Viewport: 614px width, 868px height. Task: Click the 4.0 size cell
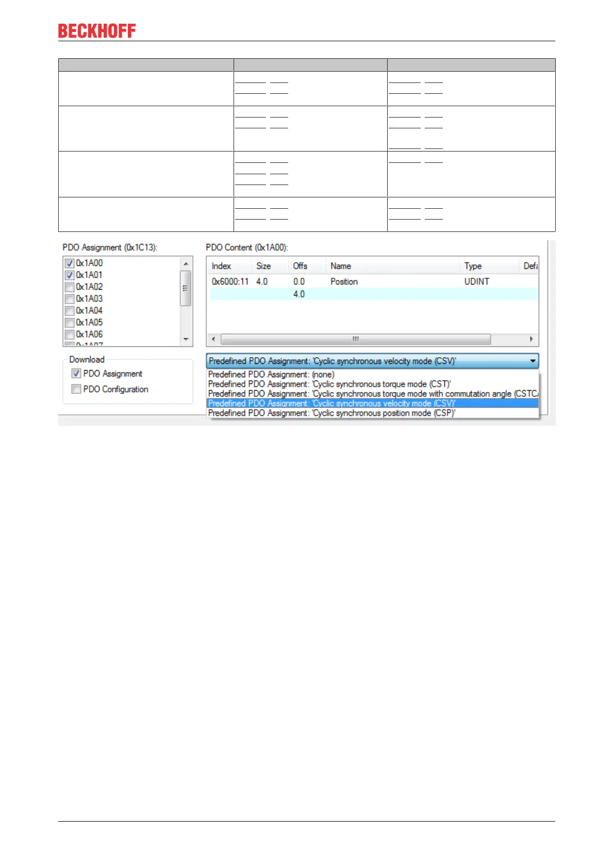pyautogui.click(x=262, y=281)
